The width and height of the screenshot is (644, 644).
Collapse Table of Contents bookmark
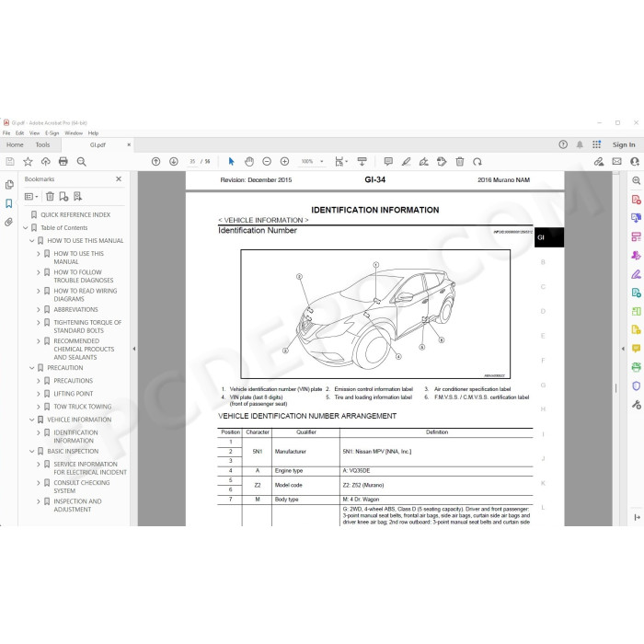tap(26, 228)
